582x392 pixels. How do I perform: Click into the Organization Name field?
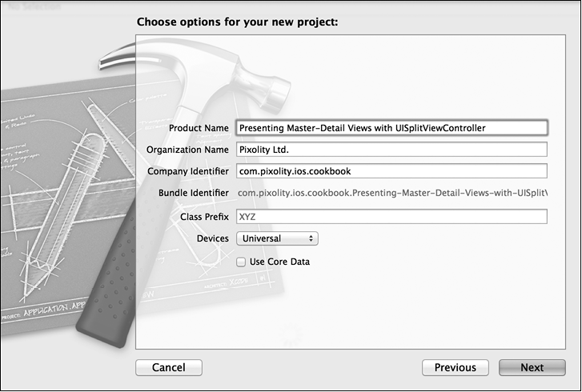391,150
